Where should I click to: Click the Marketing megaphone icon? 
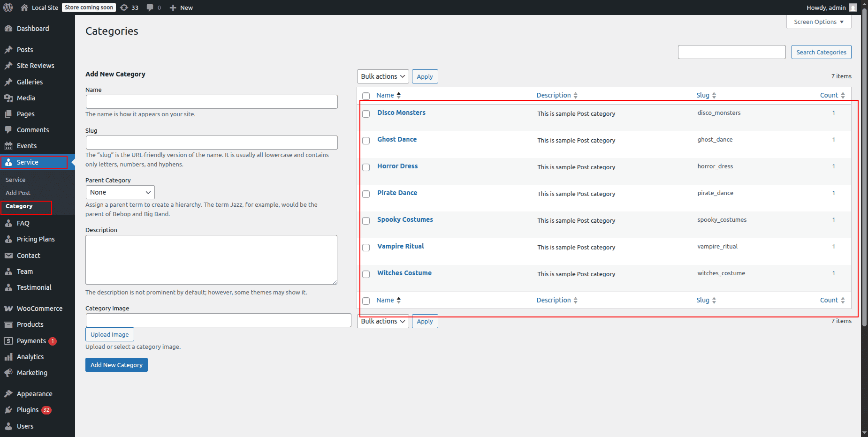8,373
